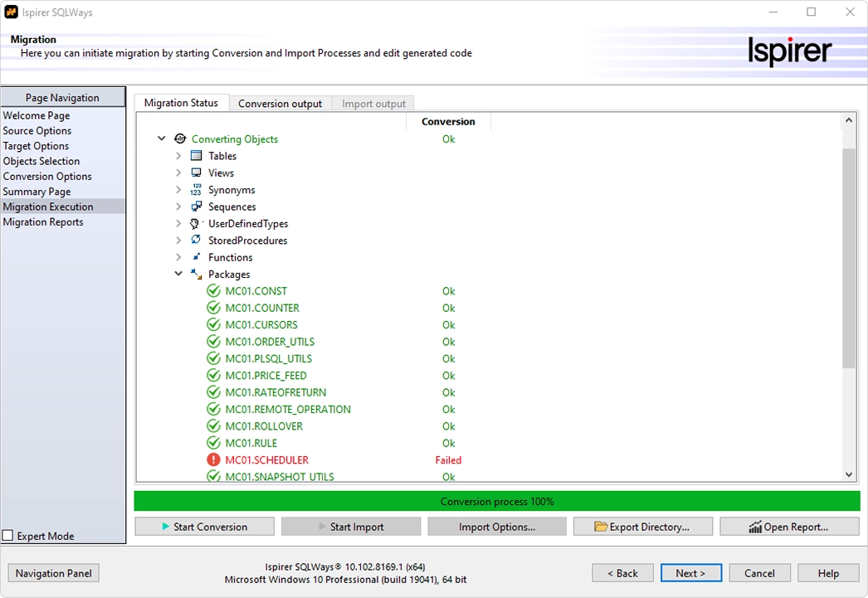Switch to the Conversion output tab
Screen dimensions: 868x598
click(279, 103)
